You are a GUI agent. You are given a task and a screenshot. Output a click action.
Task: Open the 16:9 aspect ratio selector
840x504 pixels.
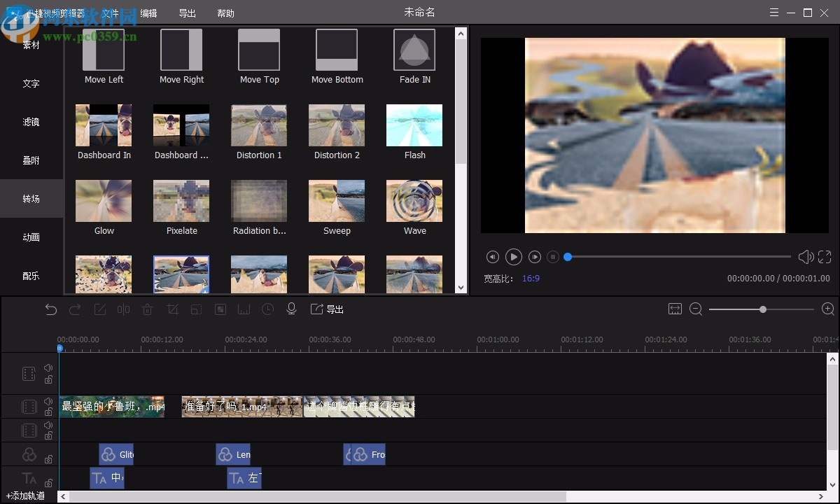pyautogui.click(x=531, y=279)
